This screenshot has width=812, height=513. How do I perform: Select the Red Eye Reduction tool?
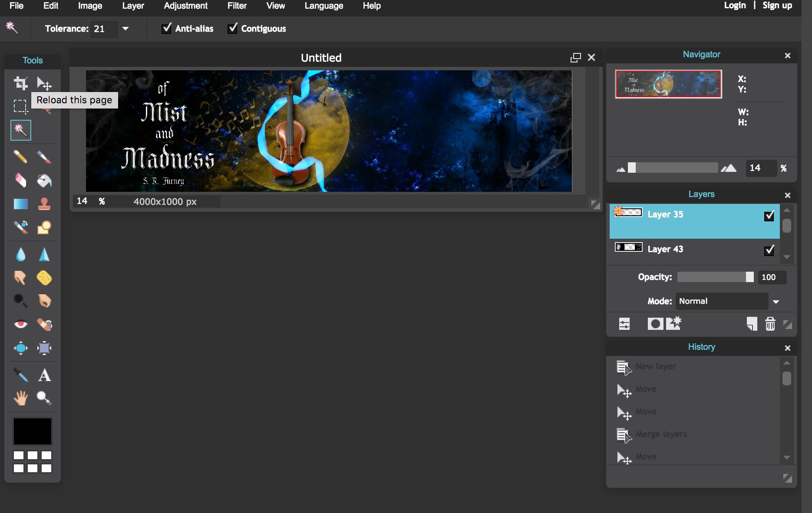20,324
